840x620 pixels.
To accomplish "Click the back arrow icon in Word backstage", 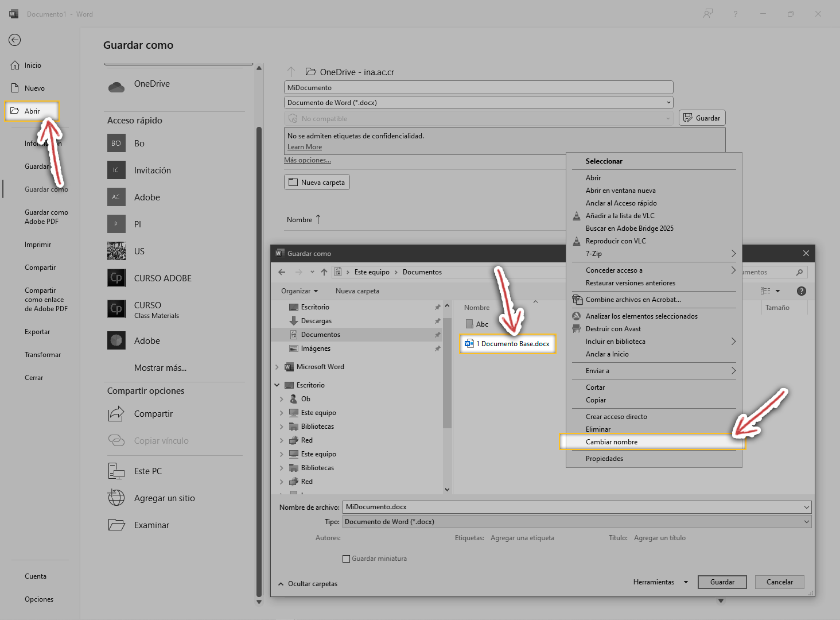I will [x=15, y=40].
